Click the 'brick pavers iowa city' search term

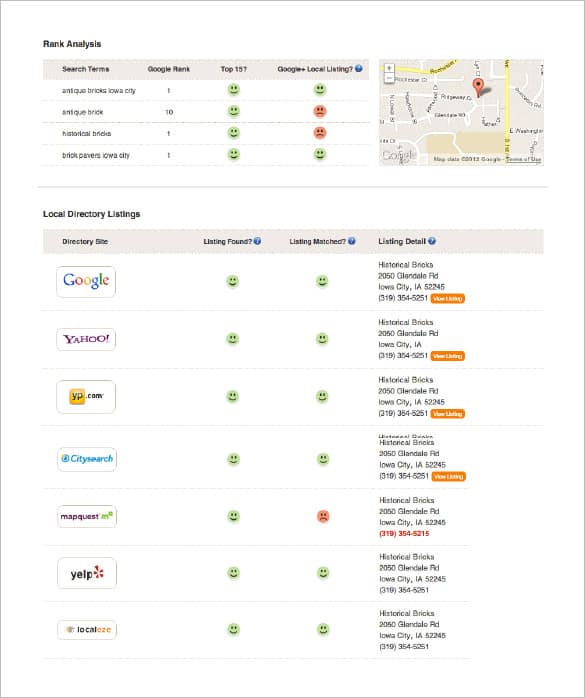pos(96,155)
